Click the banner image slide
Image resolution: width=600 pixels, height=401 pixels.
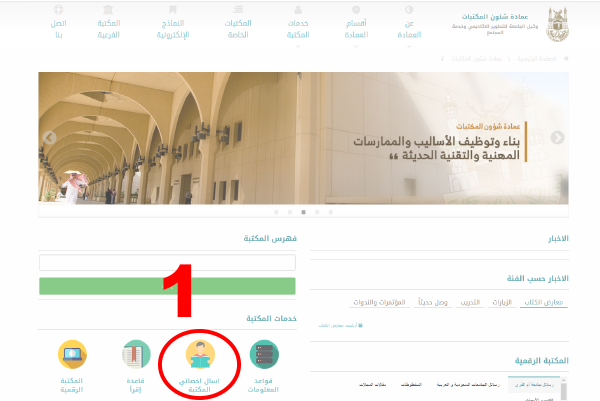pos(303,138)
